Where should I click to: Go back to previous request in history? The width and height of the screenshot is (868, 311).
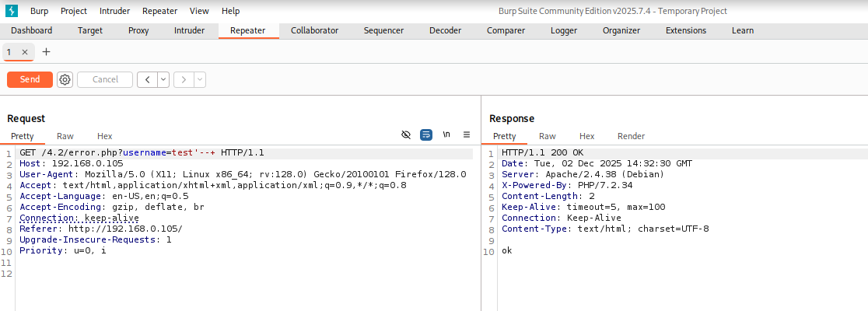click(147, 79)
